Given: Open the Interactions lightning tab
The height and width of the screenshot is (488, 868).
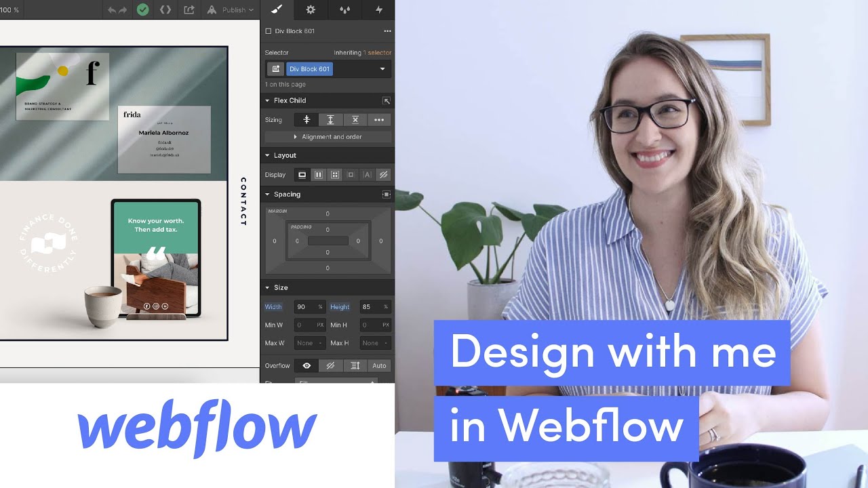Looking at the screenshot, I should (x=378, y=9).
